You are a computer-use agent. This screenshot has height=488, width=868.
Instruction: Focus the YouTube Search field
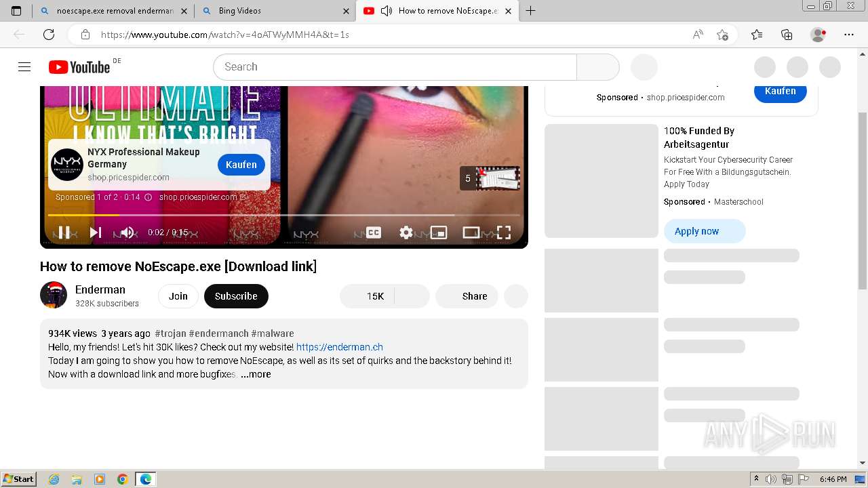click(x=395, y=67)
